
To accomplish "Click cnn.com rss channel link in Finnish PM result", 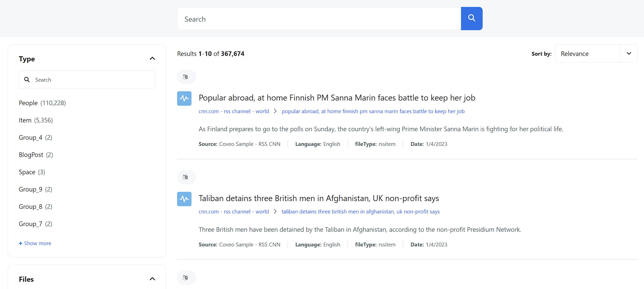I will click(234, 111).
